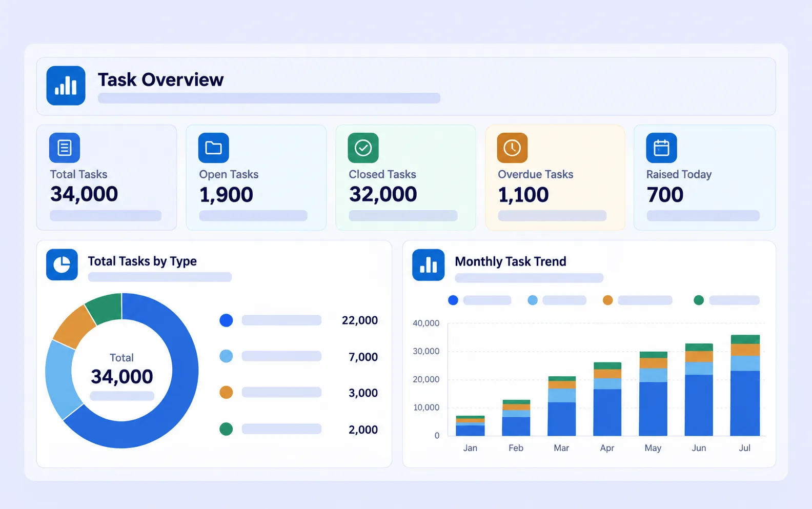Click the Total Tasks by Type pie icon
Viewport: 812px width, 509px height.
[x=62, y=264]
